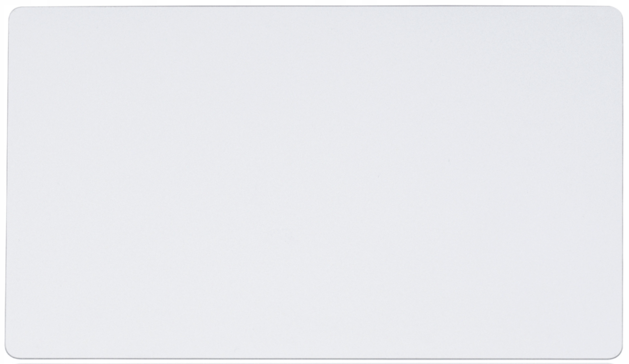Click the center of the blank white card
This screenshot has width=629, height=364.
(314, 183)
